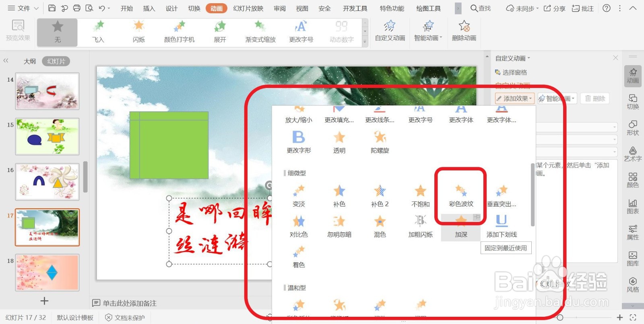644x324 pixels.
Task: Open the 属性 sidebar panel
Action: click(633, 232)
